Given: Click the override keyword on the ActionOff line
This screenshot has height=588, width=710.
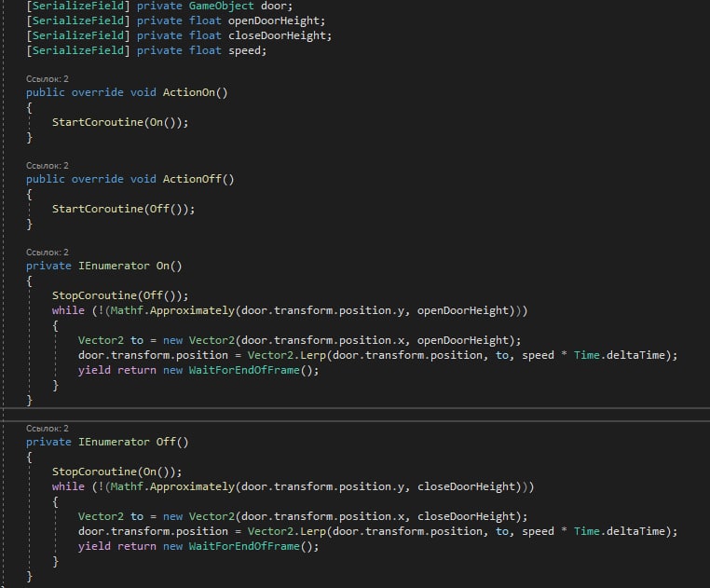Looking at the screenshot, I should click(97, 179).
